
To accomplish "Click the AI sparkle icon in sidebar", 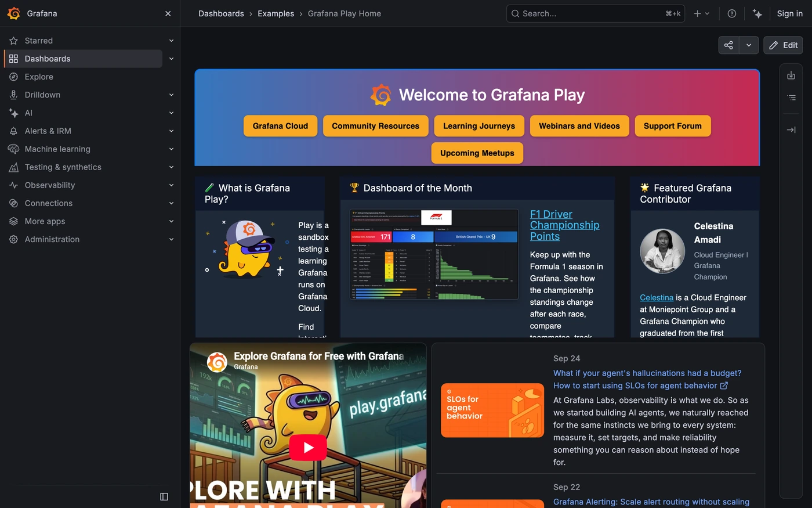I will point(13,113).
